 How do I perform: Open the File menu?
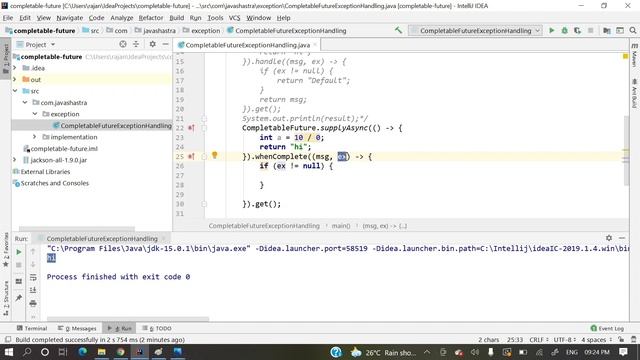point(8,18)
